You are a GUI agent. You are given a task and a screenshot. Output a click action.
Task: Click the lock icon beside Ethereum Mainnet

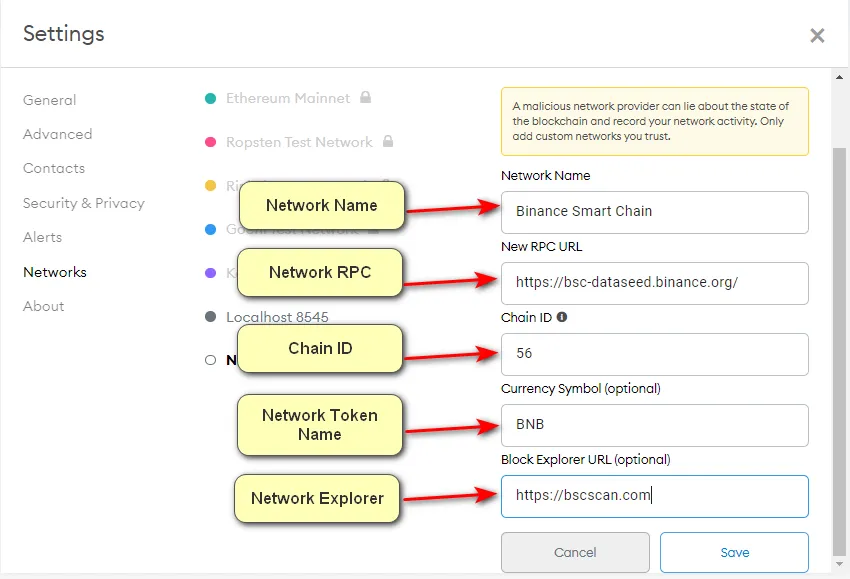(x=365, y=97)
